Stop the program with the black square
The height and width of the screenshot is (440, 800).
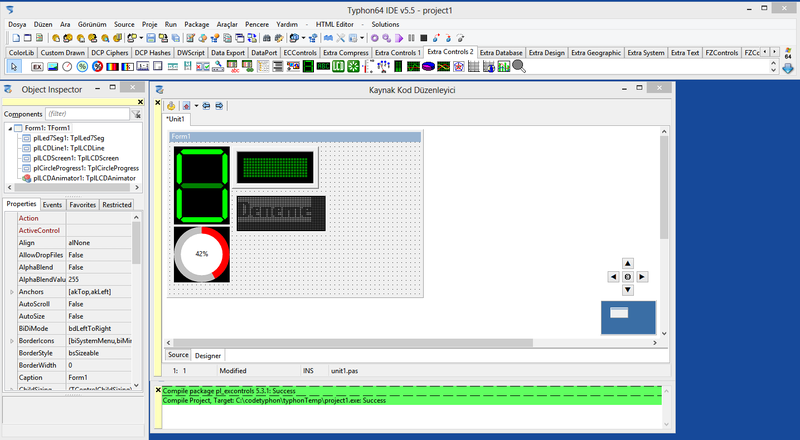coord(423,38)
